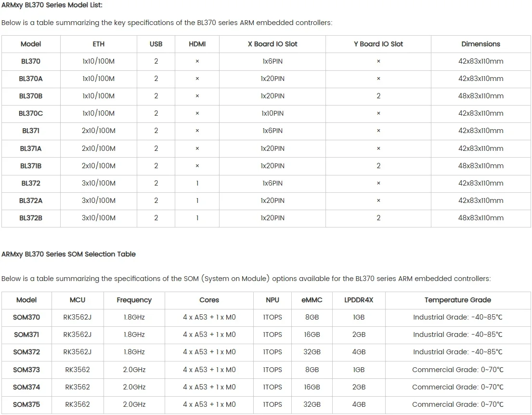Click RK3562 in the SOM373 row
The height and width of the screenshot is (415, 532).
(x=78, y=370)
